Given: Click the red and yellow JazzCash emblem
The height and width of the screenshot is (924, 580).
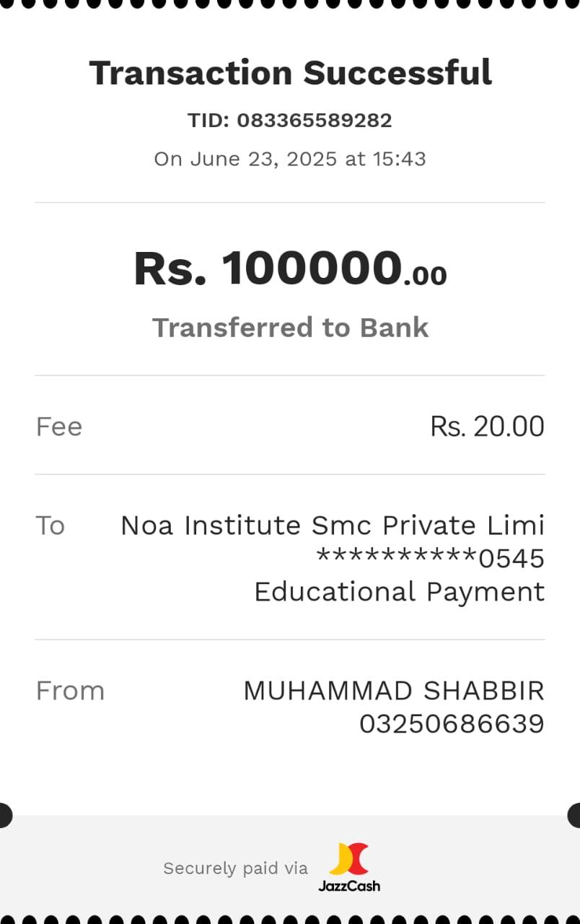Looking at the screenshot, I should tap(349, 859).
